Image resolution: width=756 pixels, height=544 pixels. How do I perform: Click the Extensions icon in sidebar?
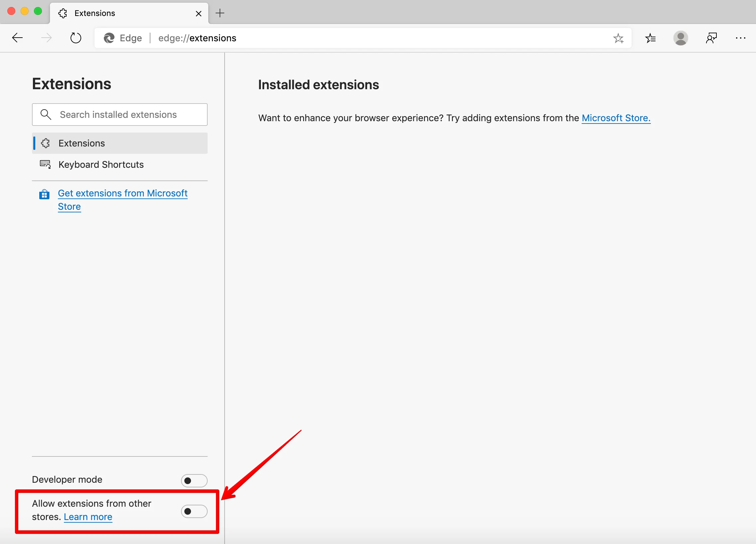pos(46,143)
